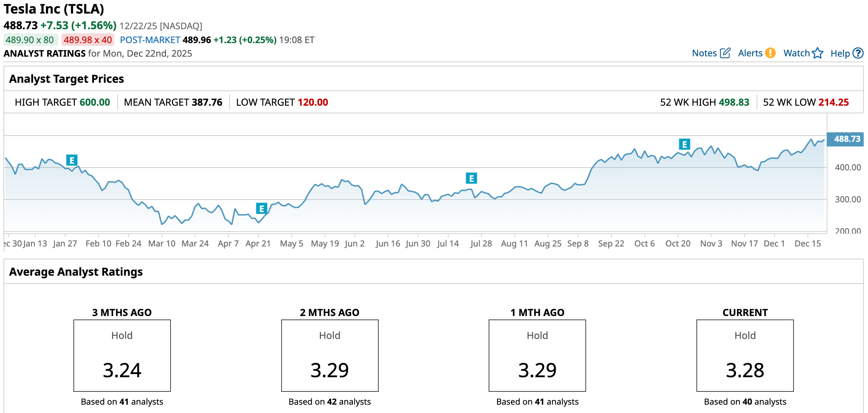Open the Alerts exclamation icon
This screenshot has height=413, width=868.
(771, 53)
